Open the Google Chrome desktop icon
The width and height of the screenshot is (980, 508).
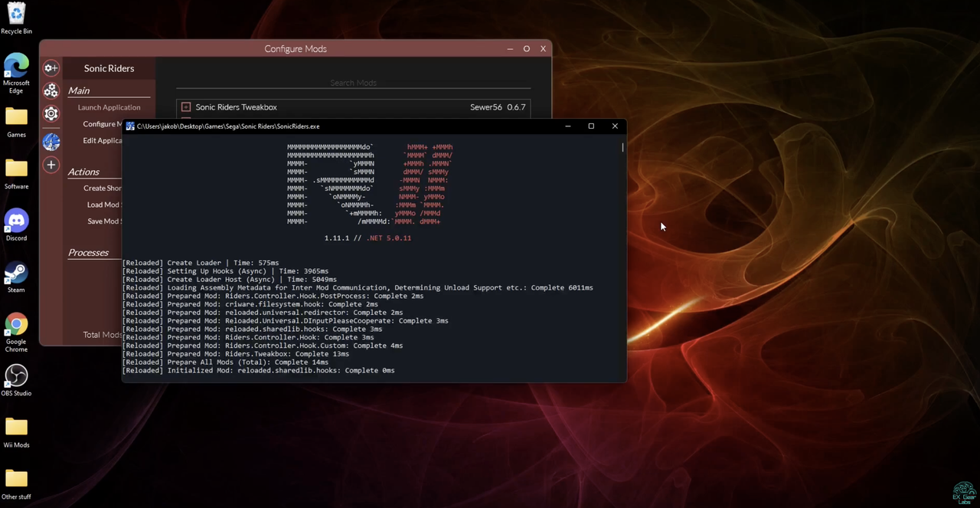16,333
